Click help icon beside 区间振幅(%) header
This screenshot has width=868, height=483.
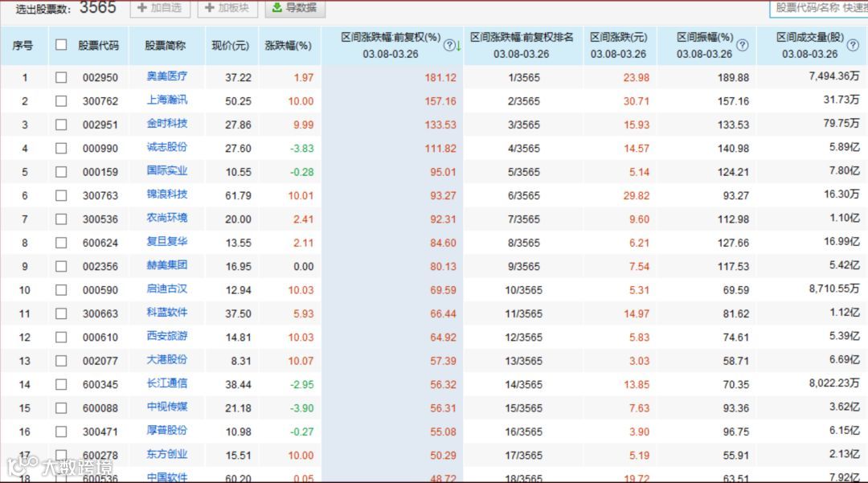coord(743,45)
